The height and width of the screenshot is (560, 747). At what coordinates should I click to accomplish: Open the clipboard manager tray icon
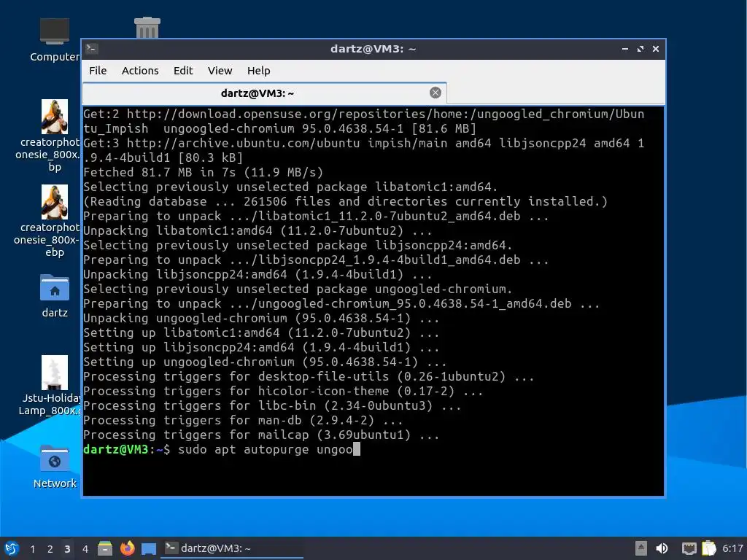click(x=708, y=548)
